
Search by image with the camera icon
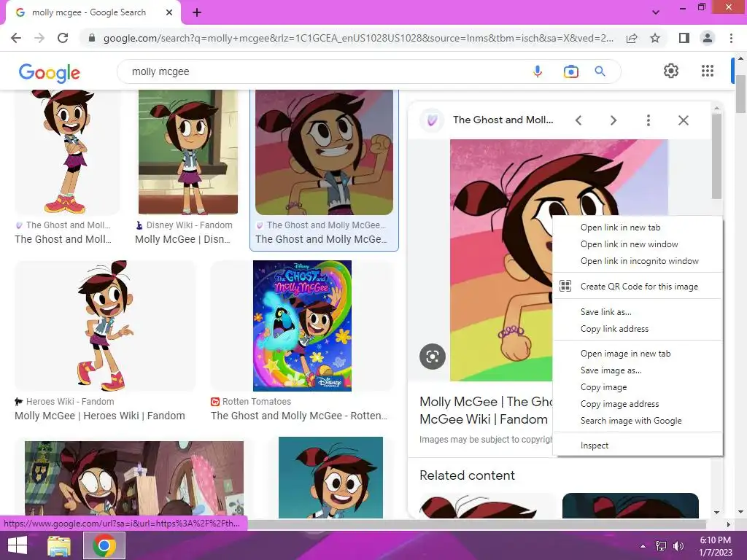click(570, 71)
